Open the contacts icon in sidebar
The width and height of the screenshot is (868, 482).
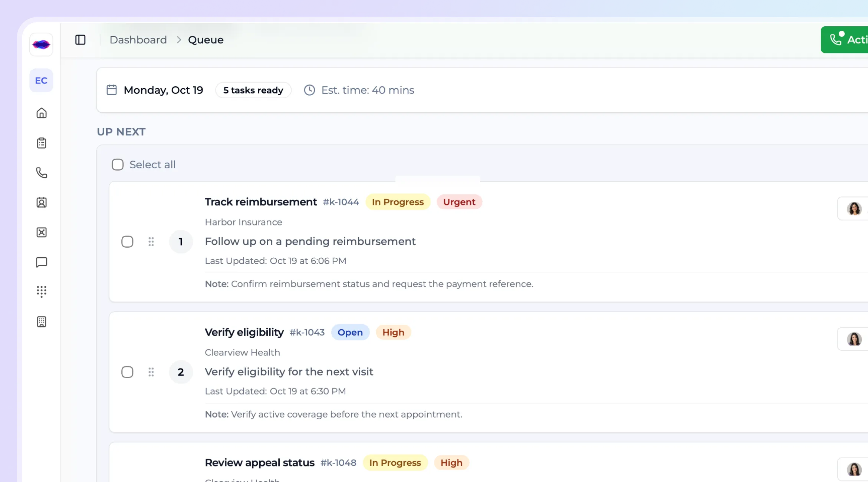point(42,202)
